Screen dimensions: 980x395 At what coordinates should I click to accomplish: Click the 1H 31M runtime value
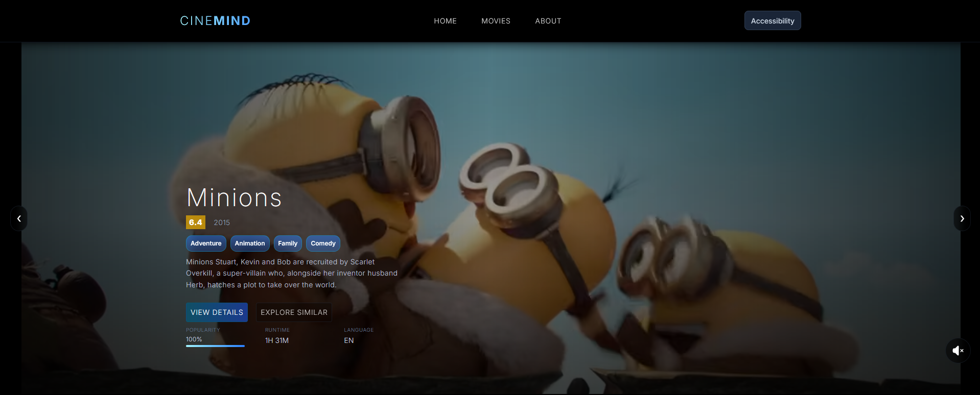(x=277, y=340)
